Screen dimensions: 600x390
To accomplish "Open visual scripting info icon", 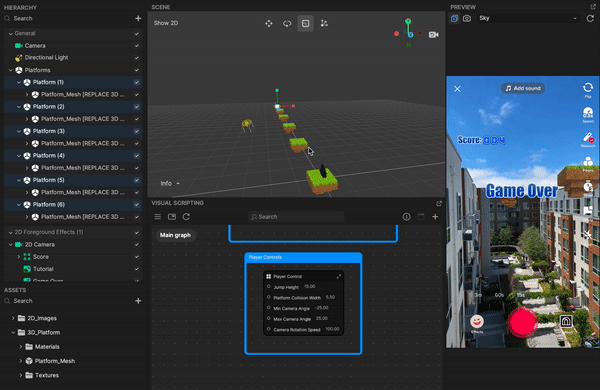I will coord(406,217).
